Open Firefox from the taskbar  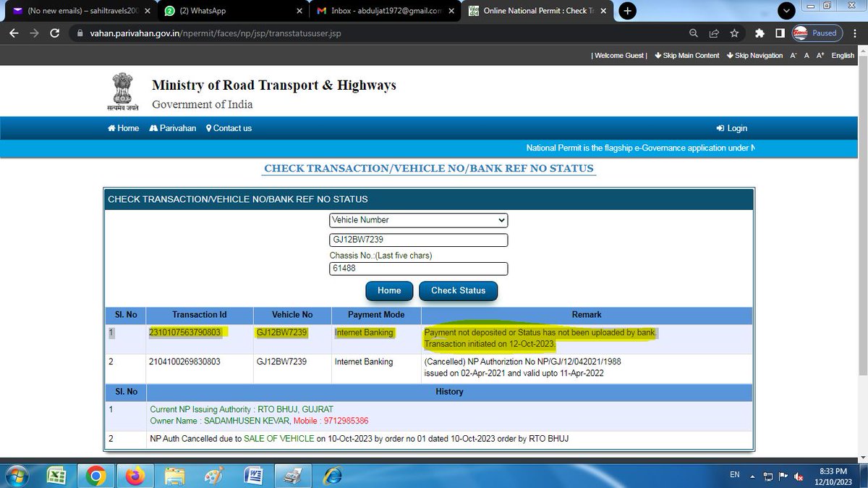tap(135, 476)
